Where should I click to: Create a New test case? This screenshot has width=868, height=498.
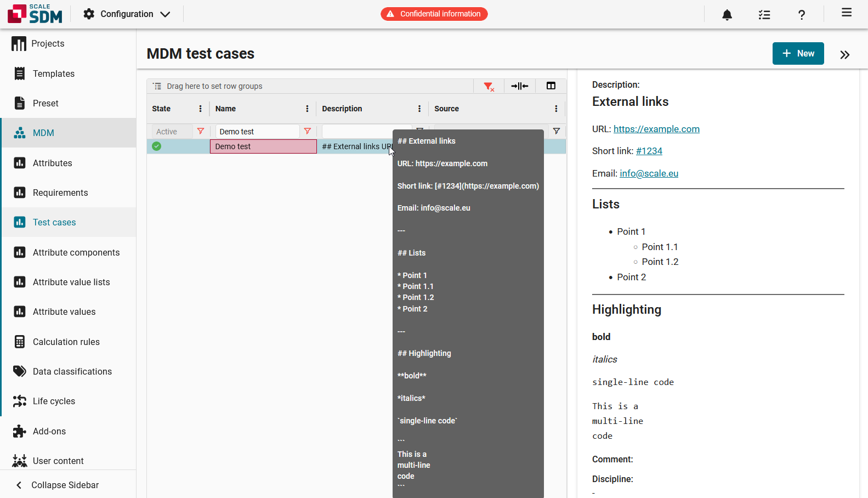coord(798,54)
